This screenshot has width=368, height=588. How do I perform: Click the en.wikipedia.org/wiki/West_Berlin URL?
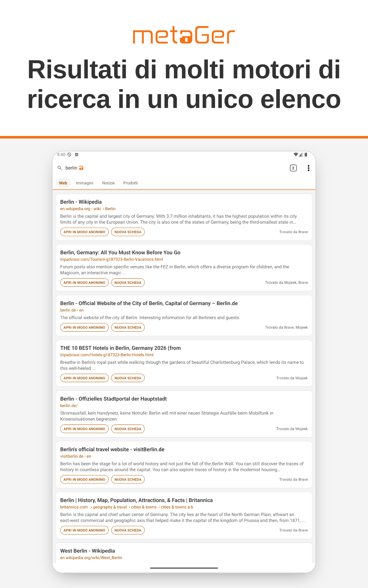coord(91,558)
